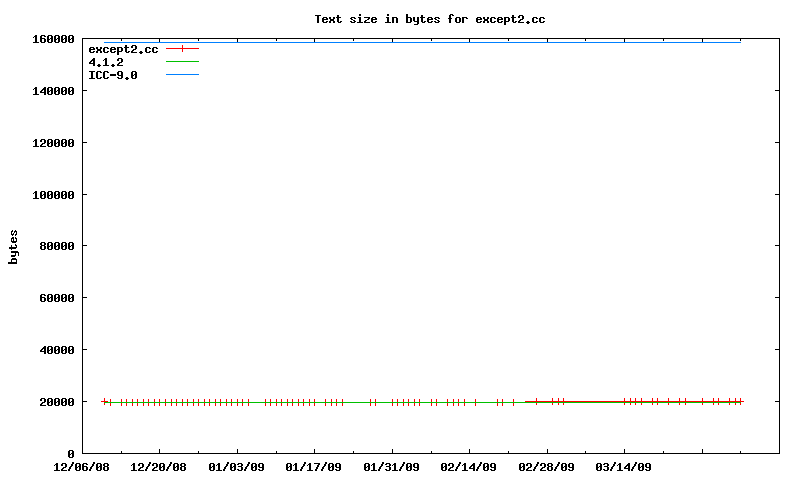Screen dimensions: 800x480
Task: Select the 01/31/09 date on x-axis
Action: 392,467
